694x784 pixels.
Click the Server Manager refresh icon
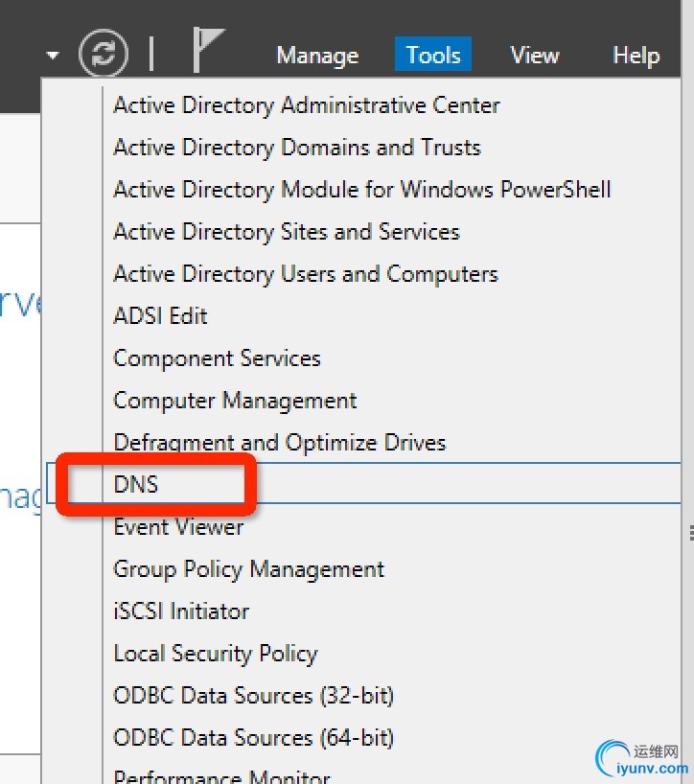[104, 53]
